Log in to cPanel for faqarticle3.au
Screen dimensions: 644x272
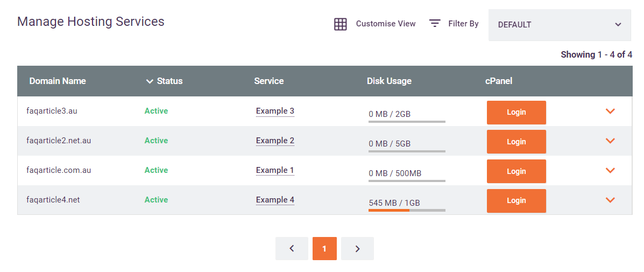pos(516,112)
